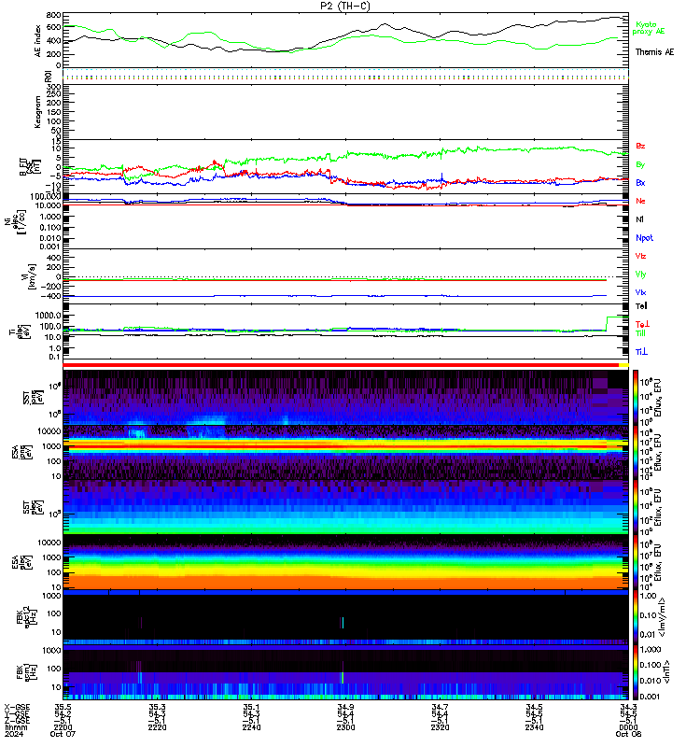Click the <|nT|> color bar label

click(666, 672)
